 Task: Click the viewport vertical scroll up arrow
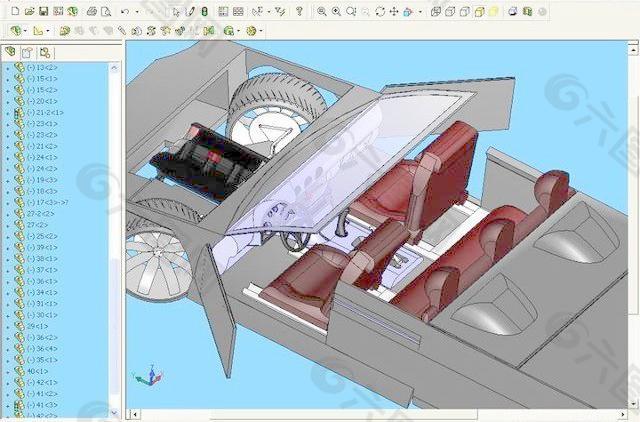click(x=633, y=50)
